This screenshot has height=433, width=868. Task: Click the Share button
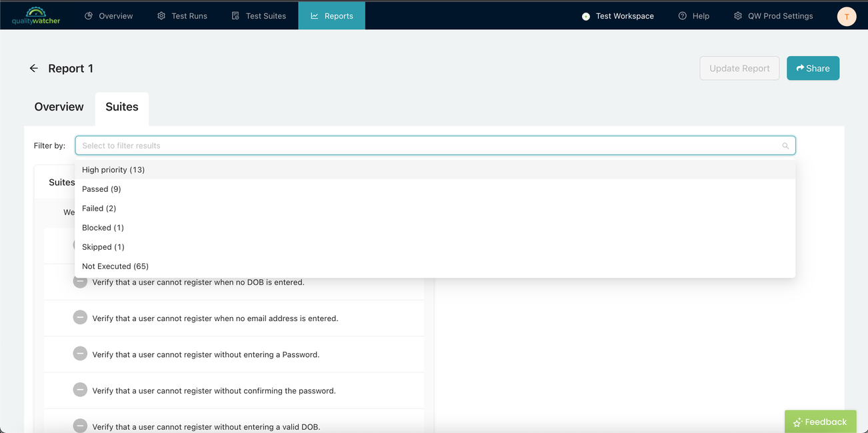[x=813, y=69]
